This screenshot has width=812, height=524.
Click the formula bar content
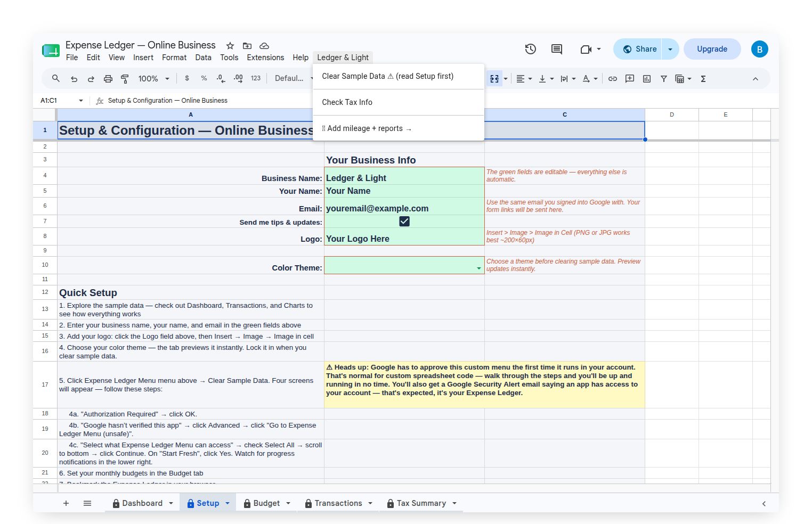coord(168,100)
